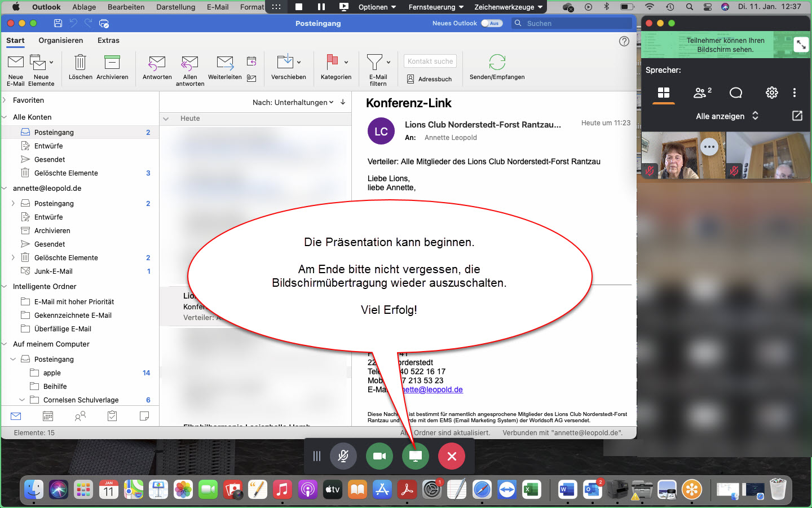
Task: Open the Nach: Unterhaltungen sort dropdown
Action: click(x=293, y=102)
